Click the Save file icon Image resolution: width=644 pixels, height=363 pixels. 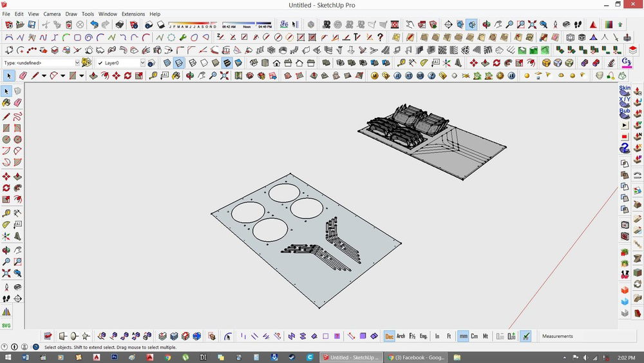(x=32, y=25)
